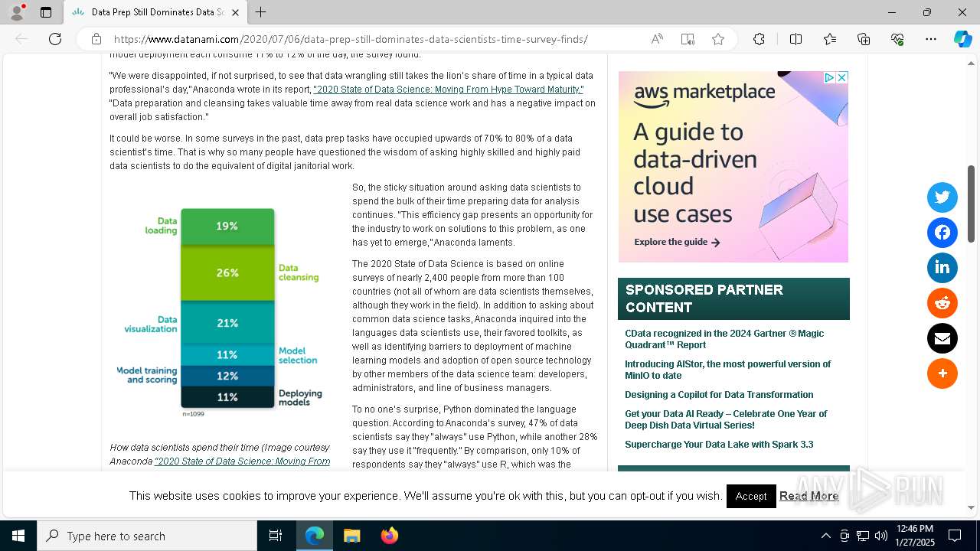Open Copilot sidebar
The width and height of the screenshot is (980, 551).
(x=962, y=39)
